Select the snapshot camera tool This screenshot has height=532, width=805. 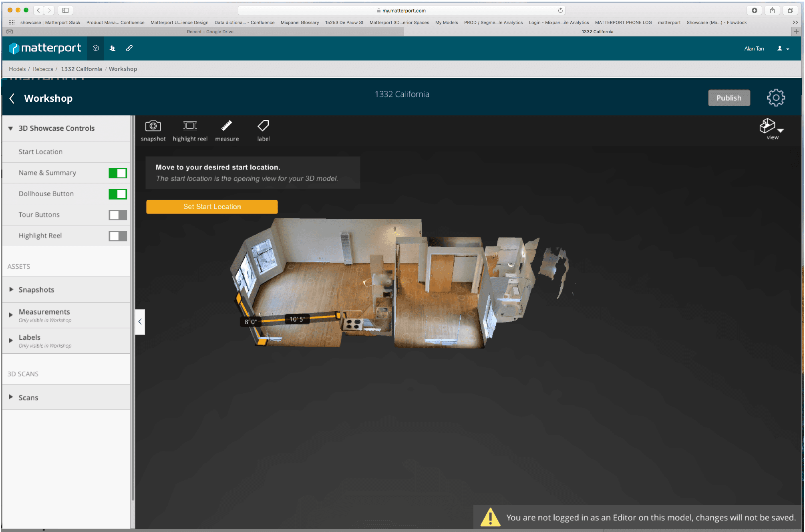coord(153,131)
